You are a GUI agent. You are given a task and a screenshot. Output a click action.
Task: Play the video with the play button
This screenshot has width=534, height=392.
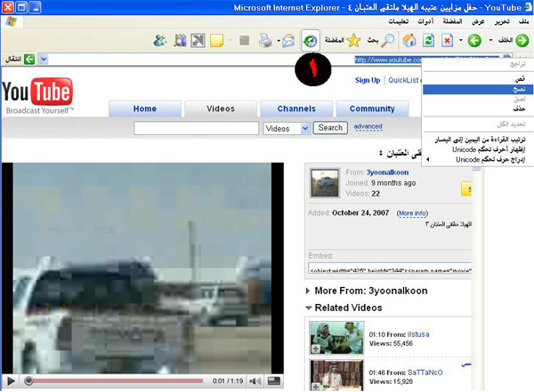coord(11,381)
